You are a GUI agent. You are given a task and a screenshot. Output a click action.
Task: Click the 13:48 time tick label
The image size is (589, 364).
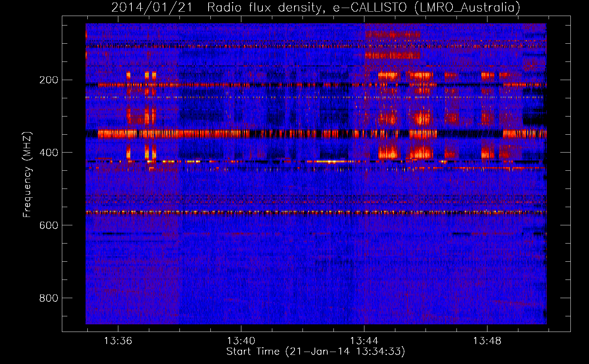tap(487, 341)
